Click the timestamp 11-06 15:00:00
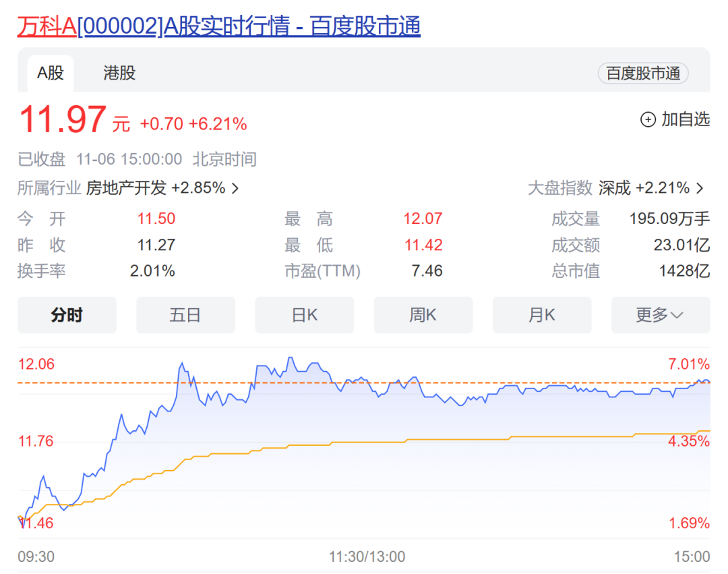 [129, 159]
